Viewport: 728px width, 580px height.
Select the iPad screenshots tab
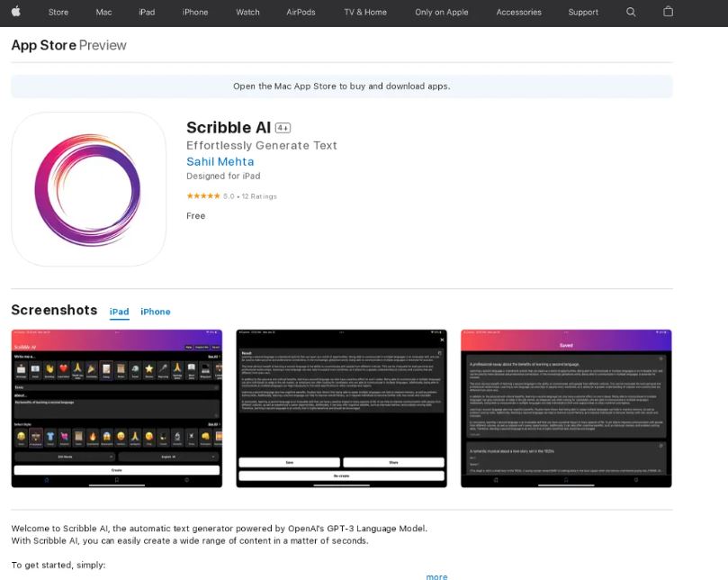(120, 312)
